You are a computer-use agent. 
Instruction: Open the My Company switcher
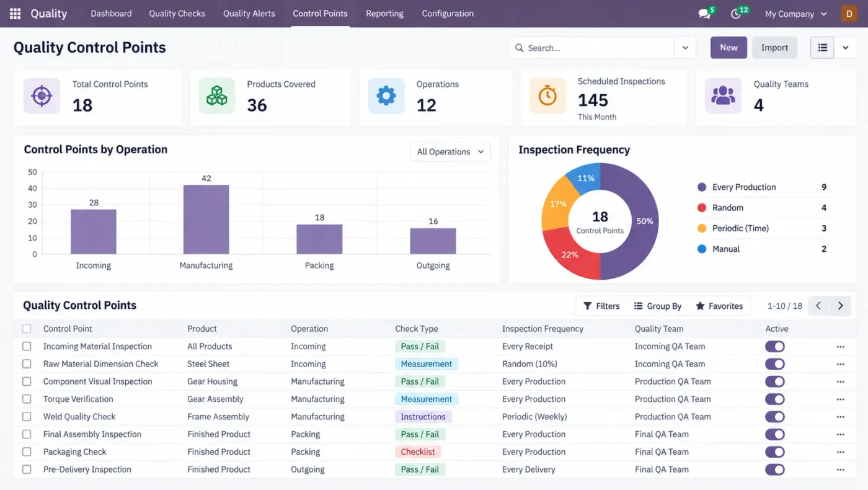pyautogui.click(x=796, y=14)
